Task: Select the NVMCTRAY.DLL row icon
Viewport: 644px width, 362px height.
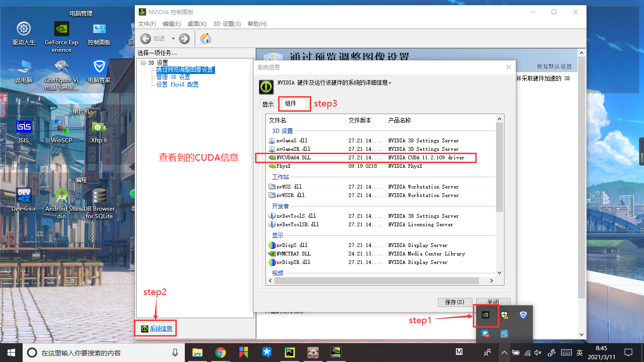Action: pyautogui.click(x=272, y=254)
